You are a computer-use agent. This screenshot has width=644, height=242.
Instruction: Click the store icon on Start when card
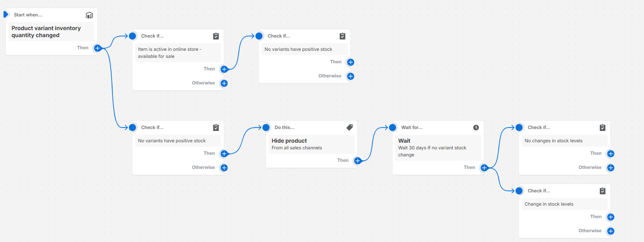pos(89,15)
